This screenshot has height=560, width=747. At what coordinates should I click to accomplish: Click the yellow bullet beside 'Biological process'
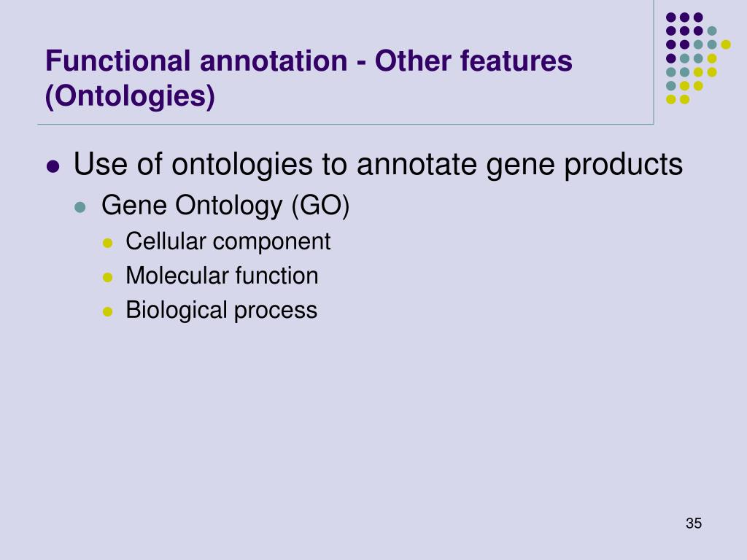(x=108, y=312)
